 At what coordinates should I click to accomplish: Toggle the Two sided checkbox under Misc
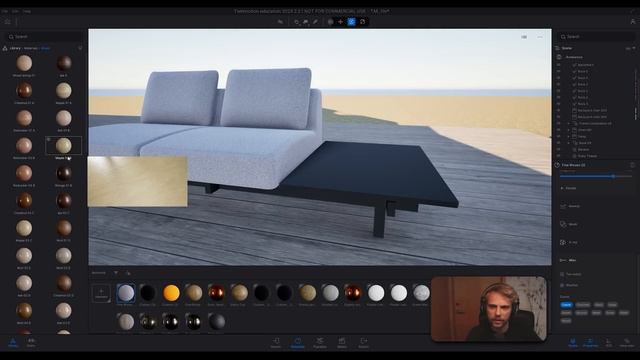coord(562,274)
